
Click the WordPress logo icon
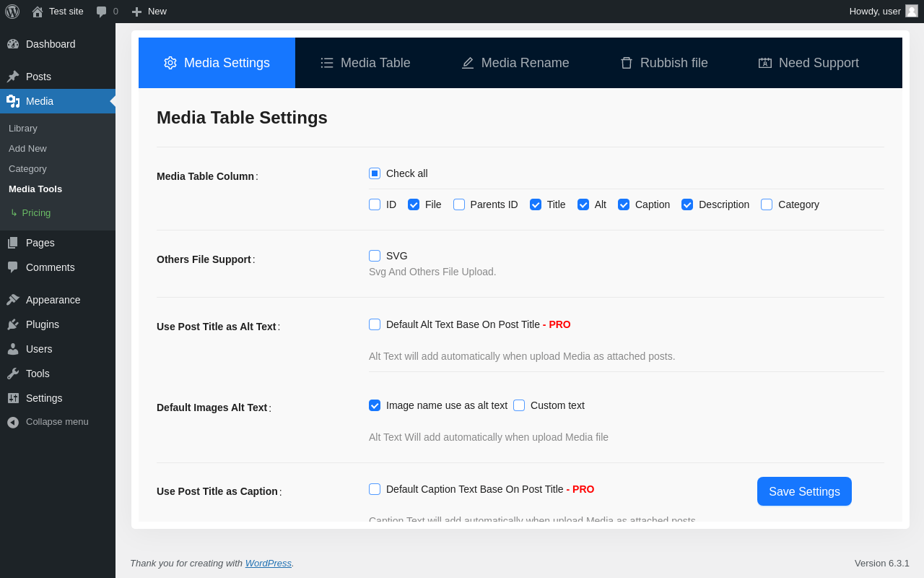click(x=12, y=11)
